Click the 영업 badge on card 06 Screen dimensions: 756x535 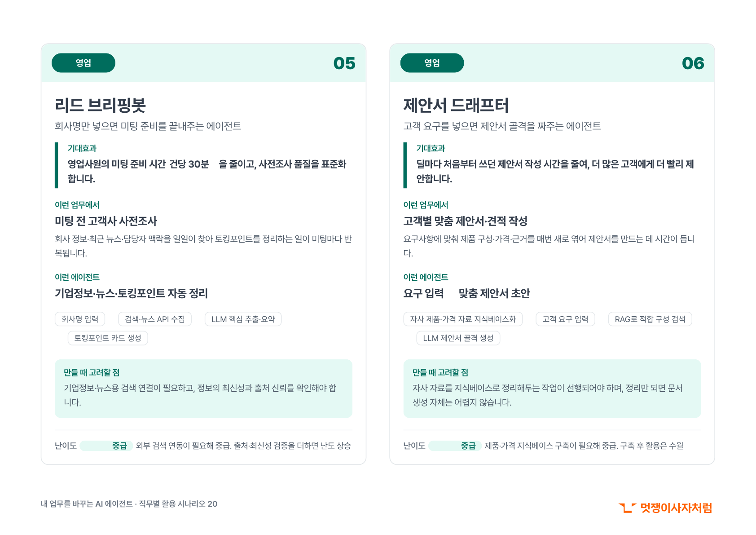click(x=432, y=63)
